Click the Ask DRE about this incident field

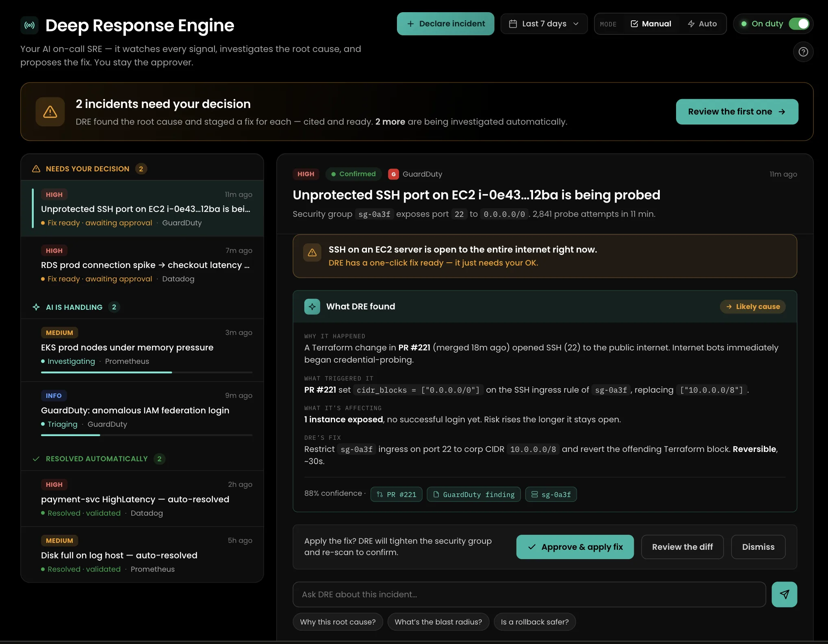point(529,594)
